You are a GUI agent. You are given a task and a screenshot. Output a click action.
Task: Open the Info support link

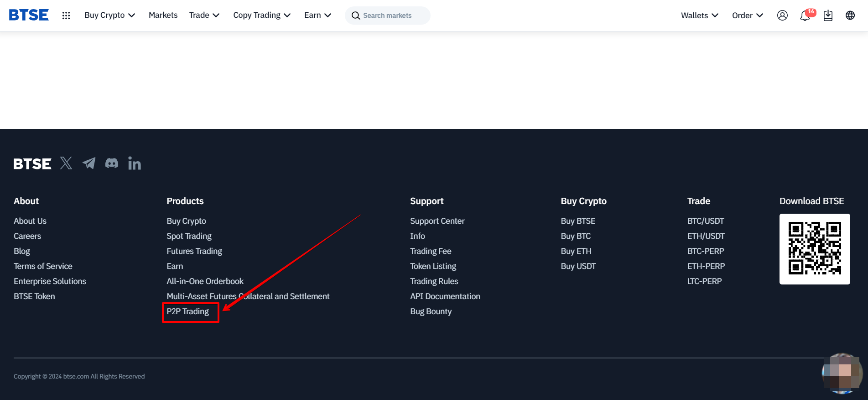coord(417,236)
